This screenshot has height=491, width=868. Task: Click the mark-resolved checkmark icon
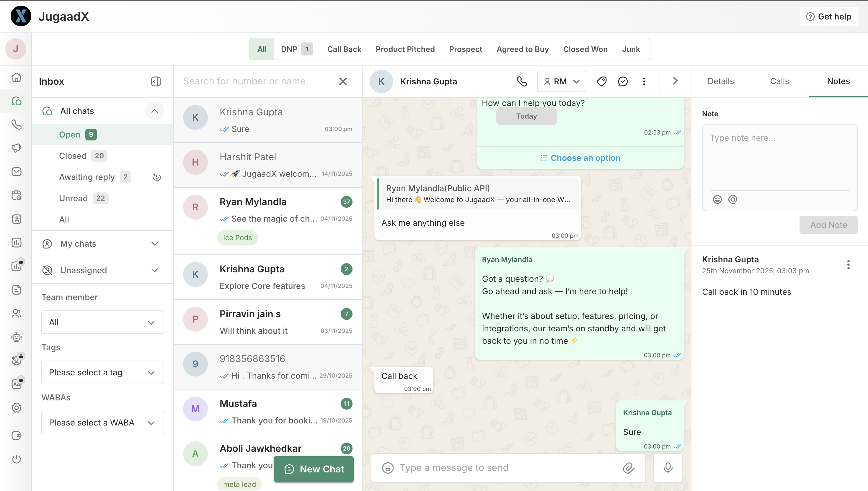(623, 81)
